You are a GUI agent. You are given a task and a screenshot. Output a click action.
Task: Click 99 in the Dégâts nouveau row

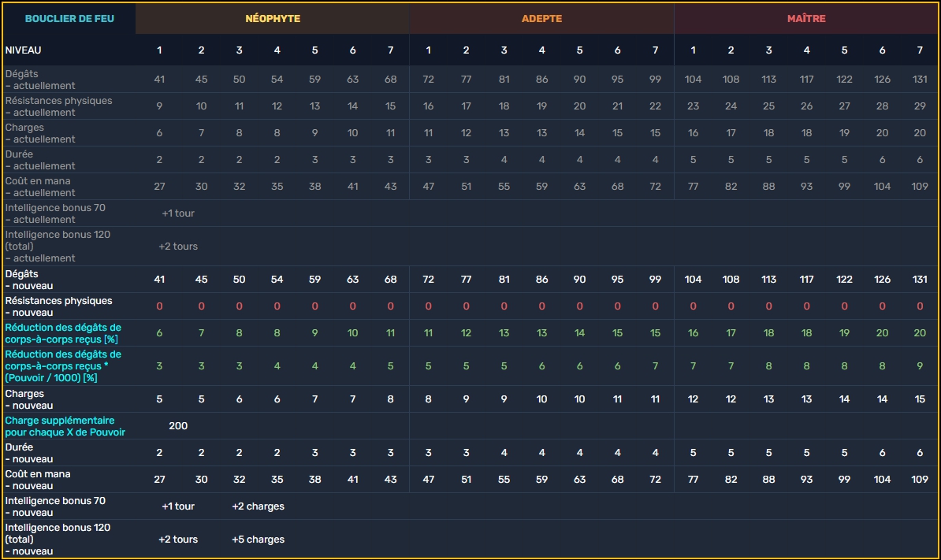656,280
